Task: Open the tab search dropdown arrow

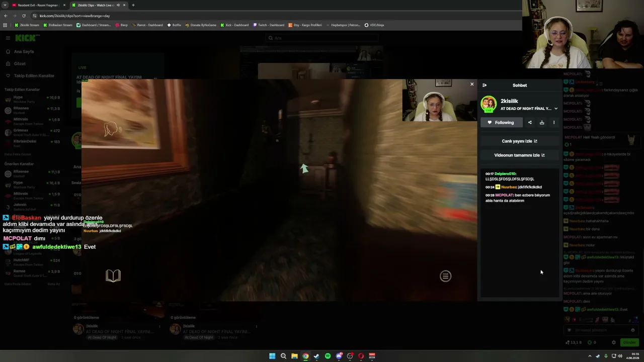Action: click(x=5, y=5)
